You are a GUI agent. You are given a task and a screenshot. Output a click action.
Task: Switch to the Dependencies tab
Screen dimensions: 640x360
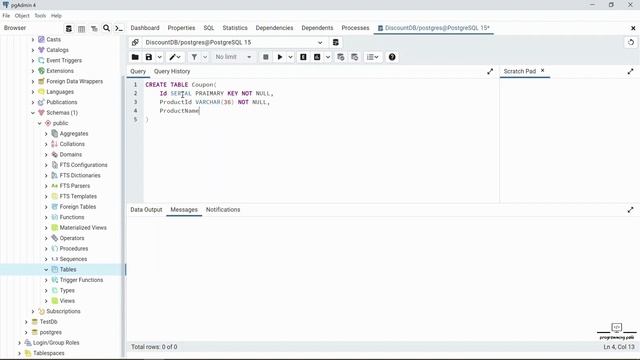[274, 28]
